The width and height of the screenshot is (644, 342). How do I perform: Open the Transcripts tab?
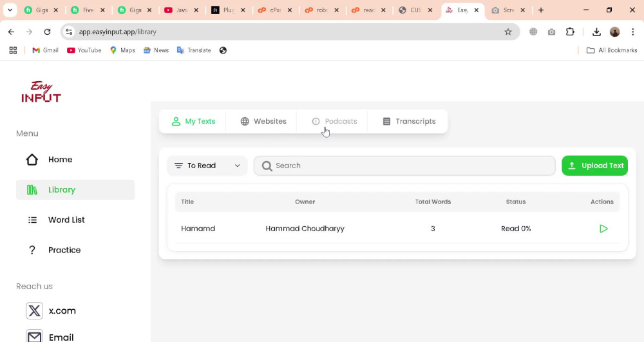pos(409,121)
